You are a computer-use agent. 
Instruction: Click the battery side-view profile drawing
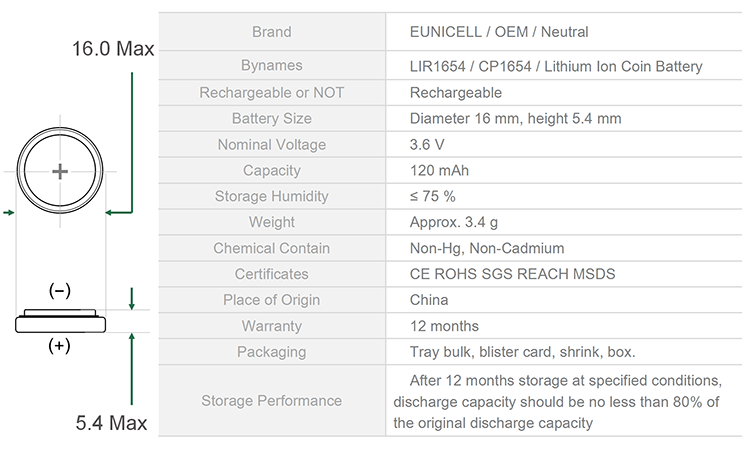(x=60, y=321)
